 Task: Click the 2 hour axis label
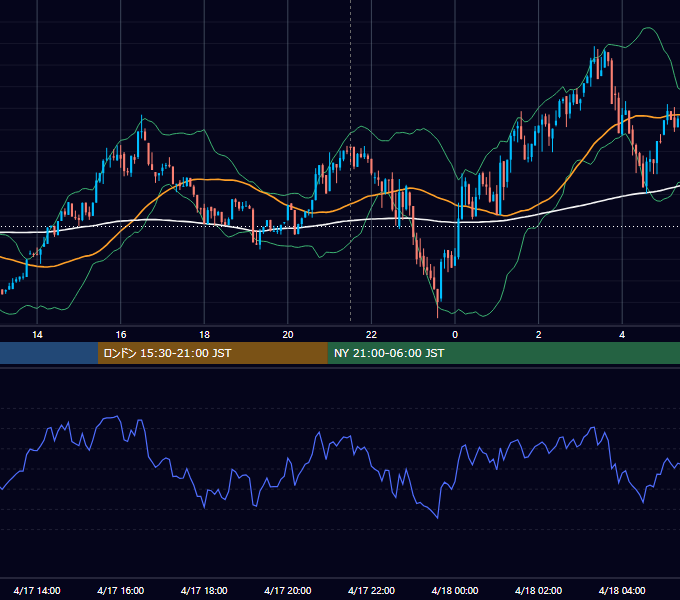coord(539,335)
